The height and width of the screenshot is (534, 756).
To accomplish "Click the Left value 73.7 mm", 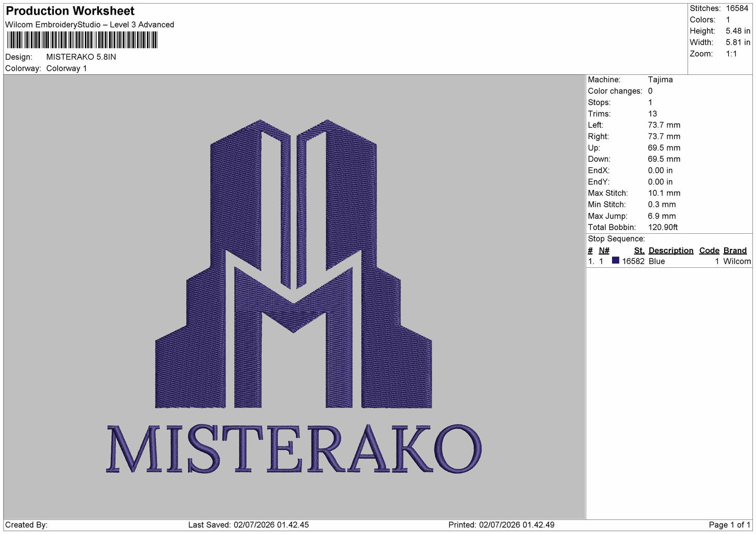I will coord(664,125).
